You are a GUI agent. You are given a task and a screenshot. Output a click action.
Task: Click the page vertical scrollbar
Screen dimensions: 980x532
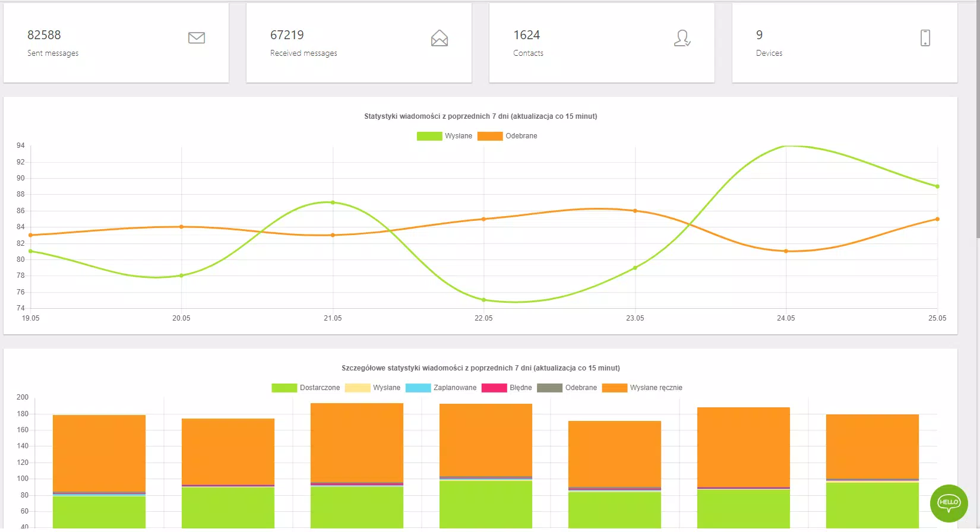[978, 119]
